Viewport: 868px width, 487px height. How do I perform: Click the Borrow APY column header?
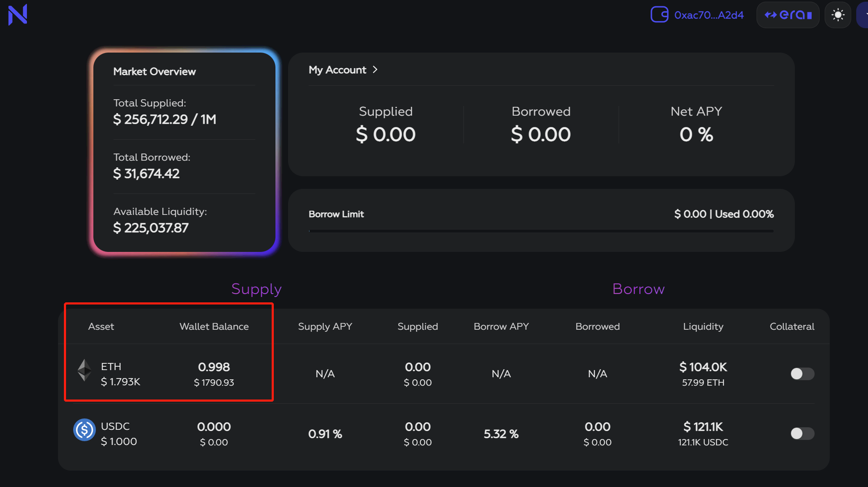(x=501, y=327)
